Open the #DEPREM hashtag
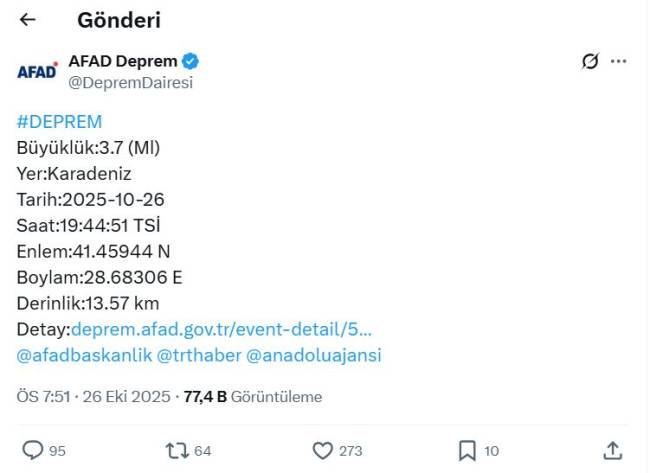Image resolution: width=650 pixels, height=473 pixels. coord(59,122)
